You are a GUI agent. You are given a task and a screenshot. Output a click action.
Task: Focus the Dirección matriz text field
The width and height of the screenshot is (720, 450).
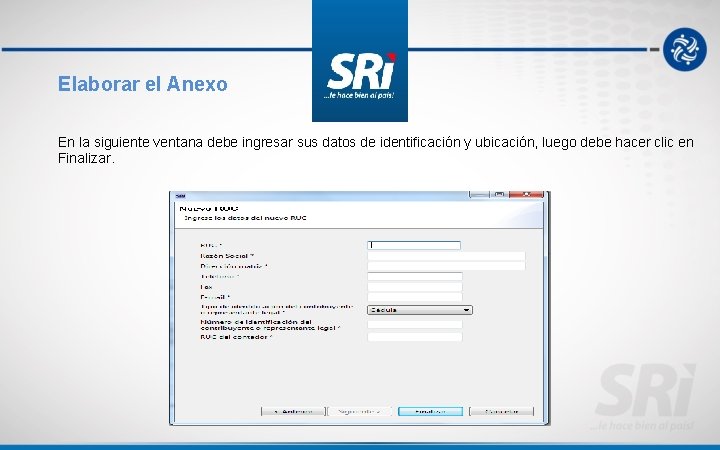446,266
